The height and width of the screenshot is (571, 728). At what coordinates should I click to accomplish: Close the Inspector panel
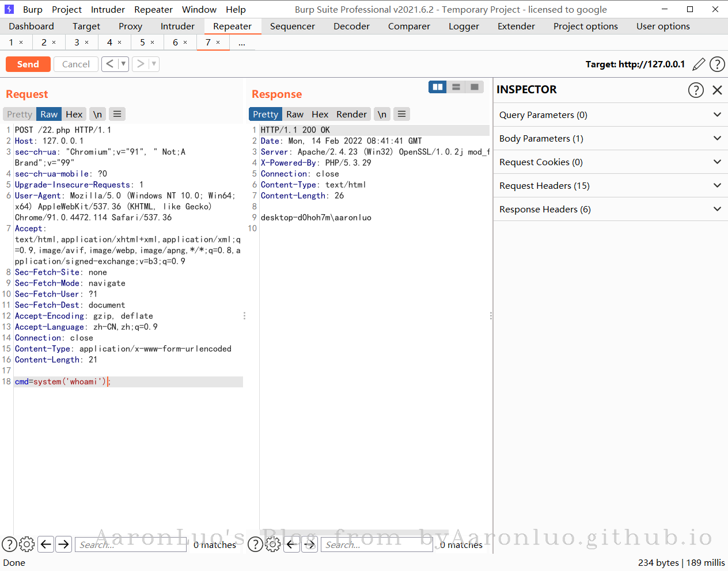coord(717,90)
